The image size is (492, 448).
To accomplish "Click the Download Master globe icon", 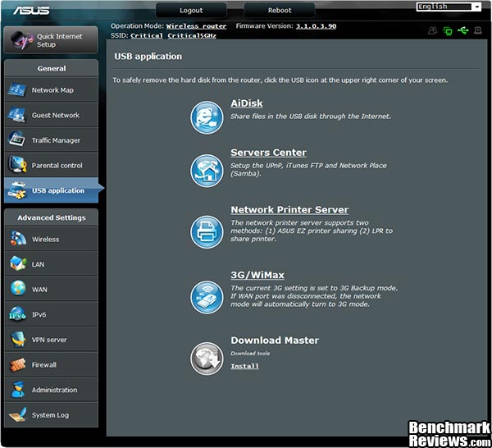I will coord(207,359).
